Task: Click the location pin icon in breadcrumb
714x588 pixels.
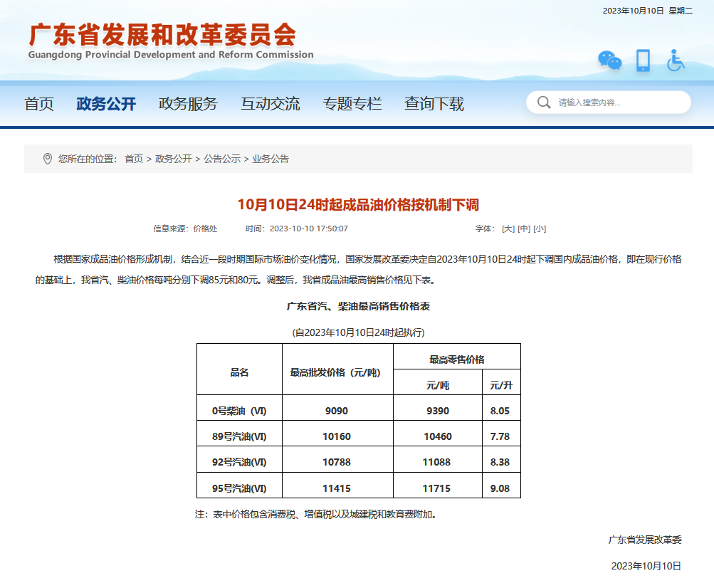Action: [48, 159]
